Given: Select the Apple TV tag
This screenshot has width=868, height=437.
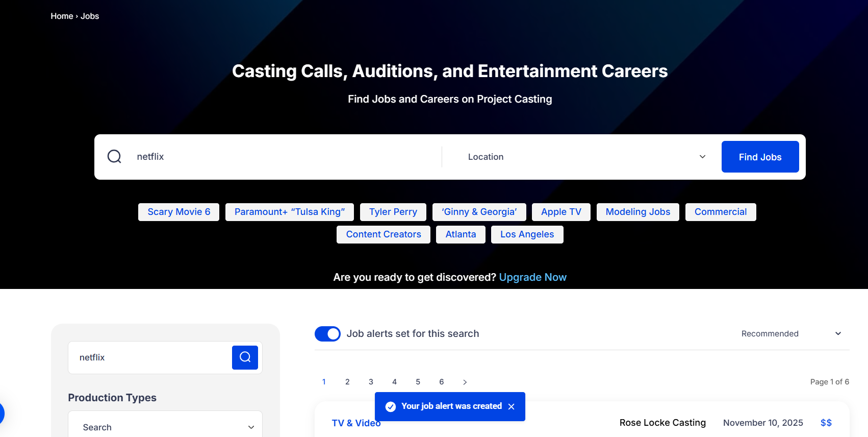Looking at the screenshot, I should [560, 212].
